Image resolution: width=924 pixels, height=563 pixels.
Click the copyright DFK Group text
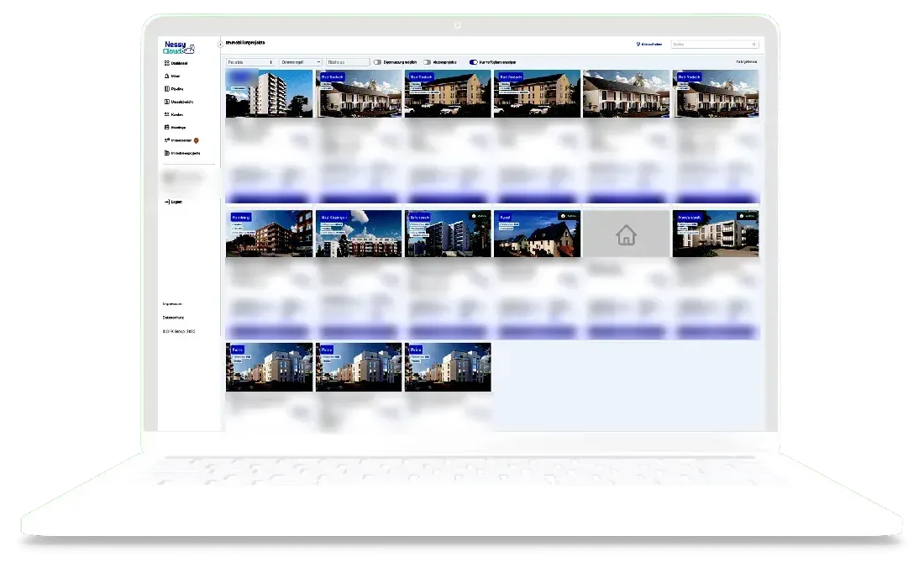pyautogui.click(x=179, y=331)
